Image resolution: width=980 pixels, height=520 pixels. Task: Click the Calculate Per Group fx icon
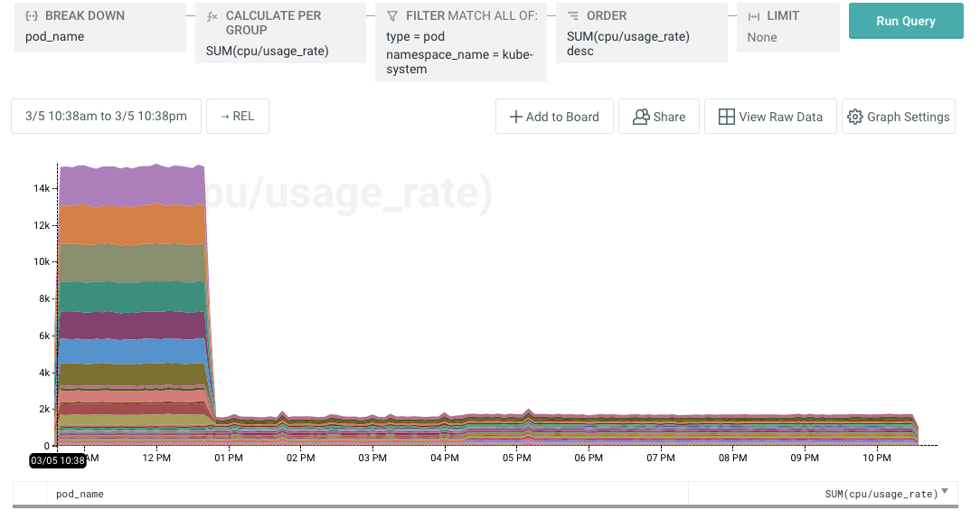[212, 16]
